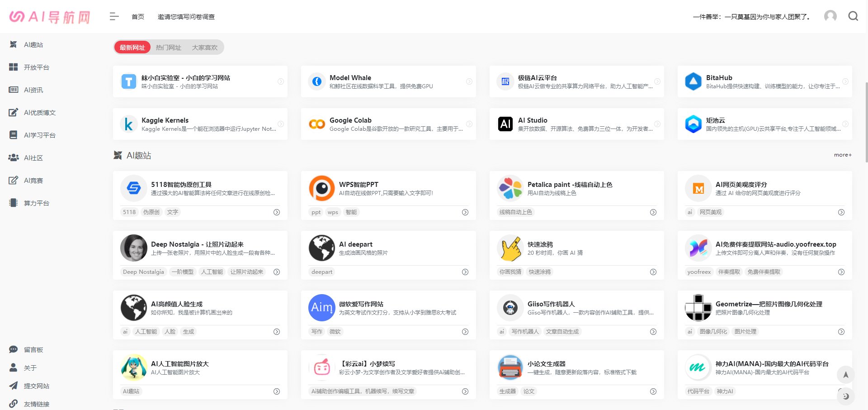Click the 让照片动起来 tag
868x410 pixels.
(x=246, y=272)
